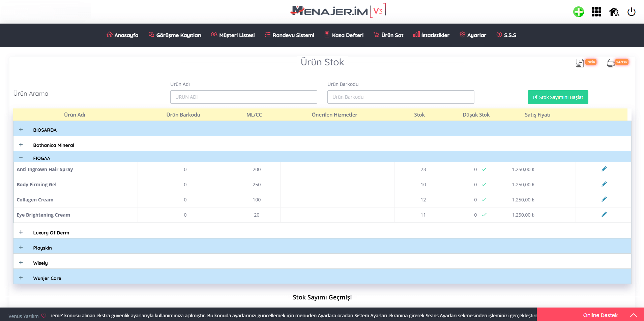Screen dimensions: 644x321
Task: Collapse the FIOGAA brand group
Action: tap(21, 158)
